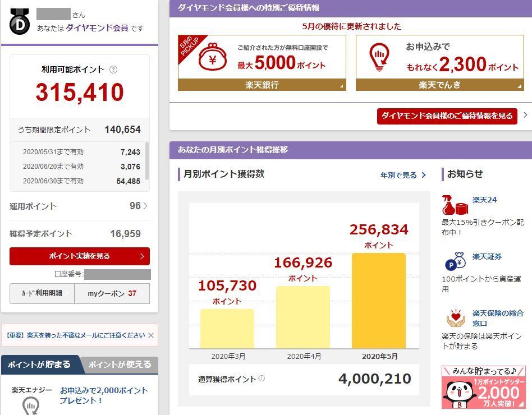Select the 2020/06/20まで有効 row
The height and width of the screenshot is (415, 532).
coord(81,167)
